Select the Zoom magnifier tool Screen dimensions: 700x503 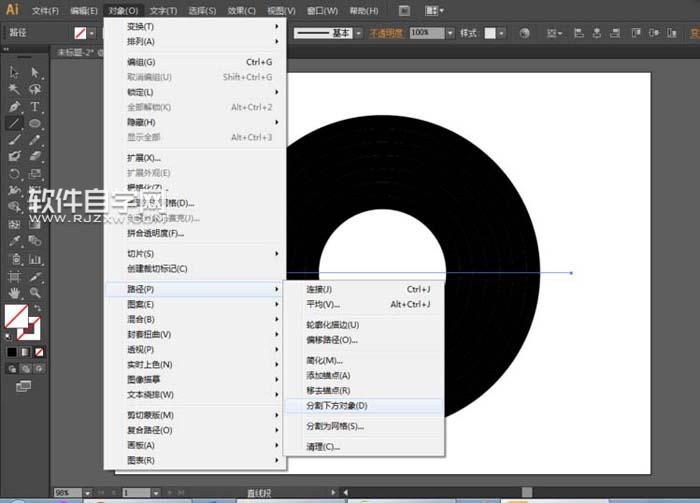[35, 293]
